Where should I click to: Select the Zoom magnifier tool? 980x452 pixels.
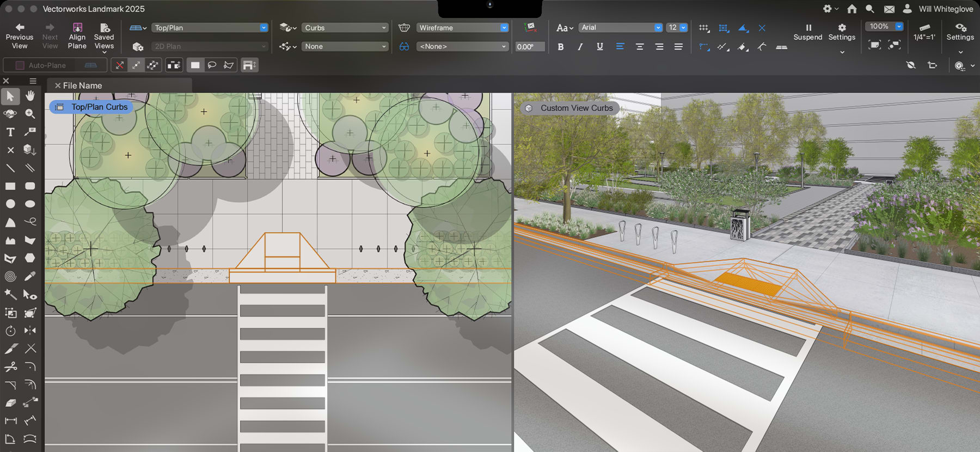point(30,114)
